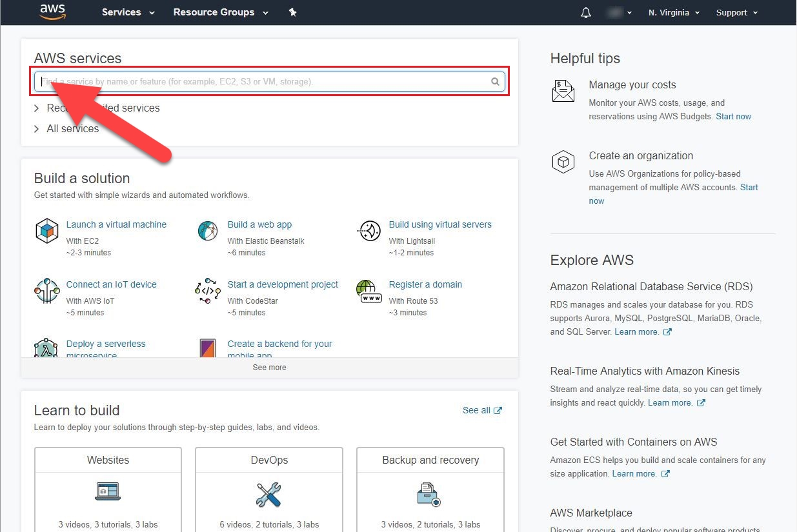Click the IoT device icon

click(x=47, y=291)
